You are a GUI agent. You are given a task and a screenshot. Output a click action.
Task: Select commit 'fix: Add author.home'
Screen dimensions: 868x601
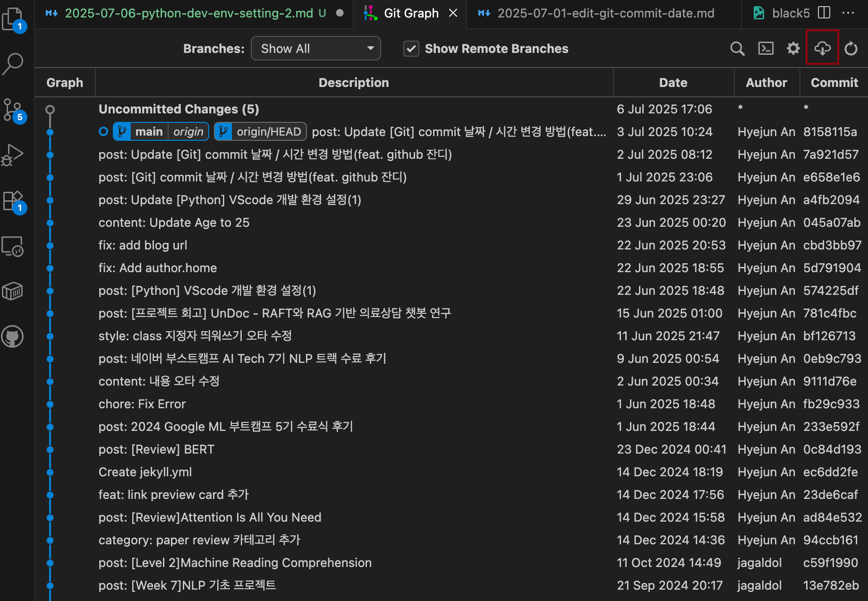click(x=451, y=268)
